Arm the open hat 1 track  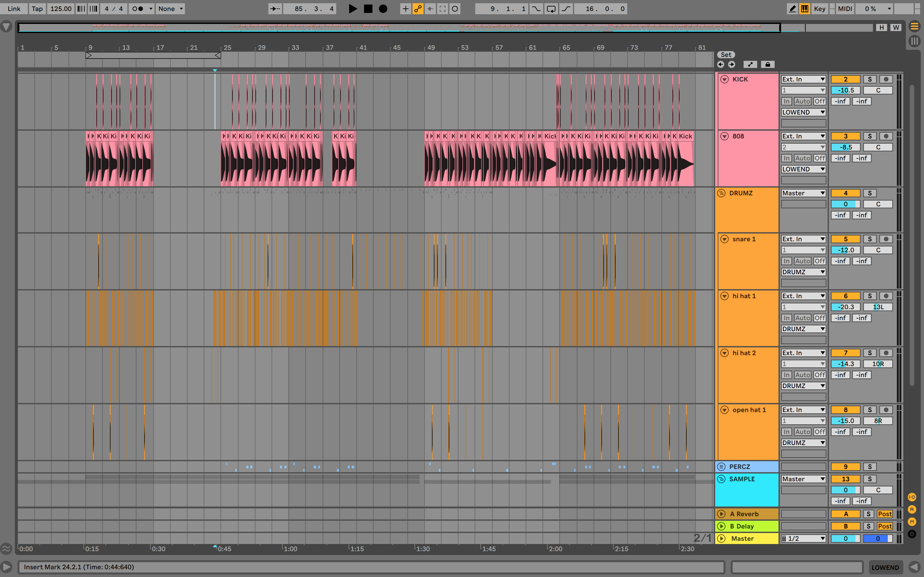click(x=886, y=410)
